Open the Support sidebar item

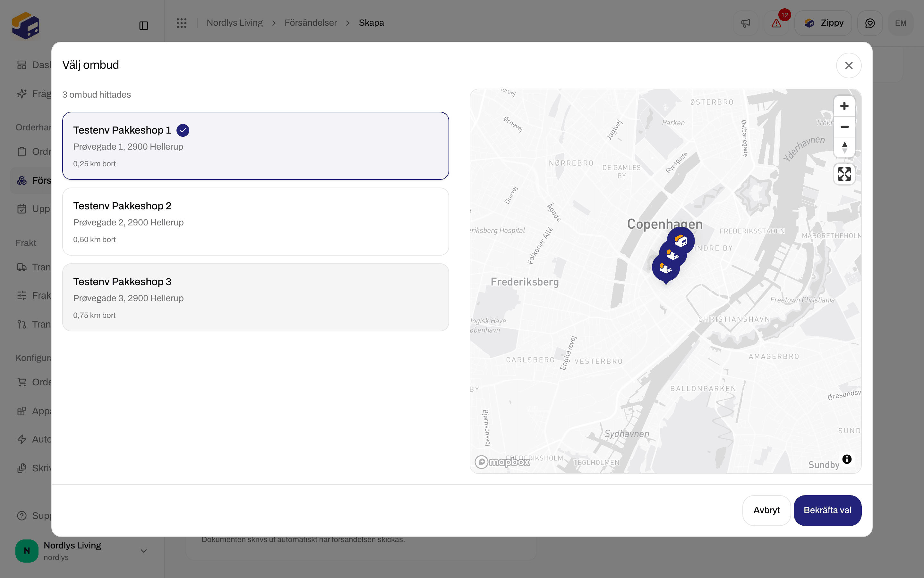34,516
